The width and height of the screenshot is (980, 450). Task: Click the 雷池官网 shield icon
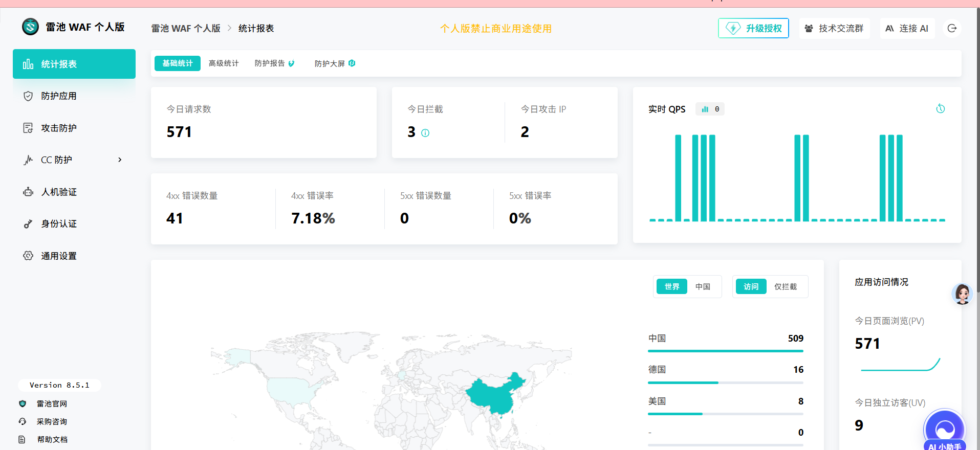pyautogui.click(x=22, y=403)
